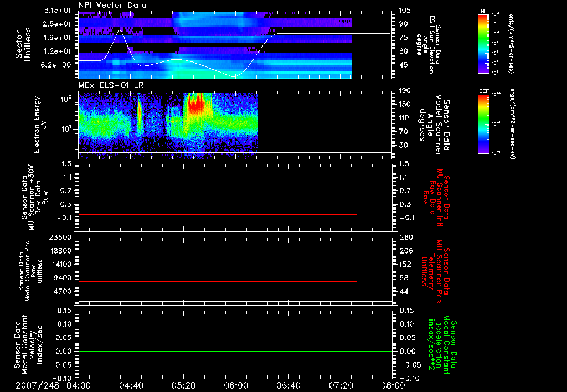Screen dimensions: 567x392
Task: Click the "08:00" time tick label
Action: (393, 385)
